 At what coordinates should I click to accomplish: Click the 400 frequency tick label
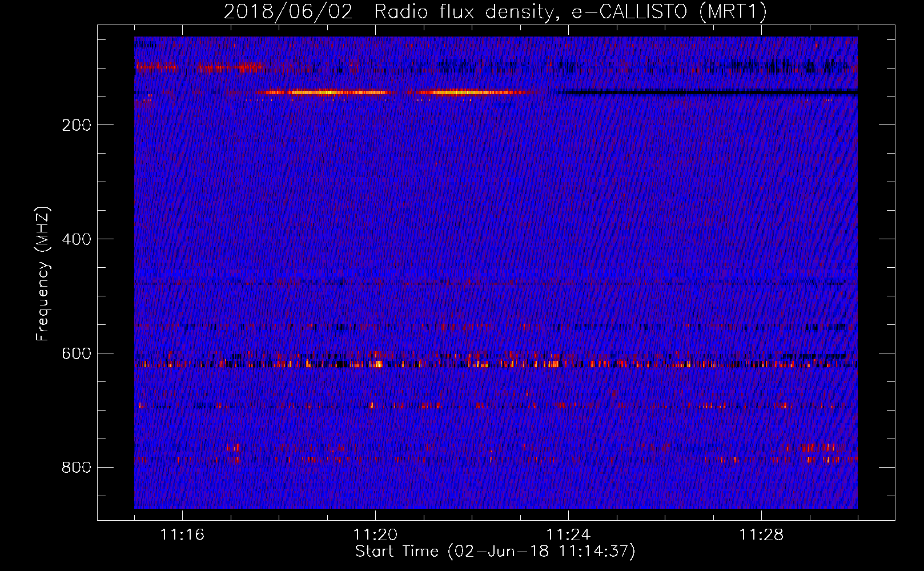(x=77, y=239)
